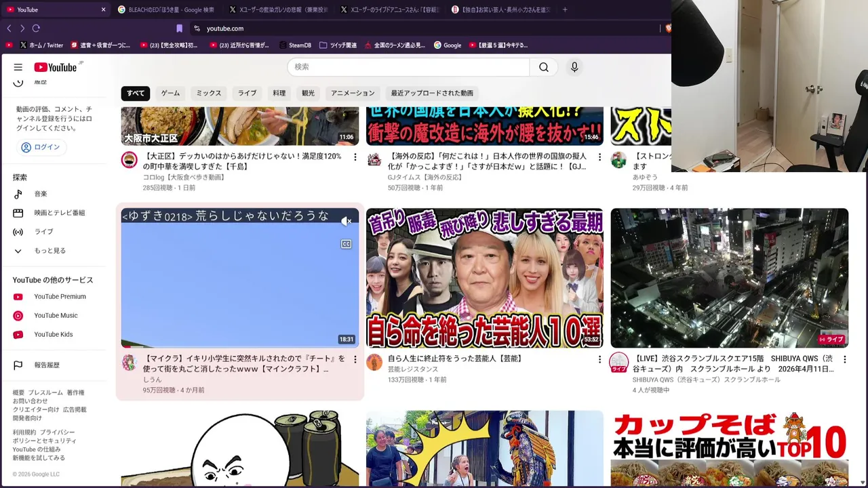This screenshot has width=868, height=488.
Task: Open 芸能レジスタンス channel avatar
Action: [374, 363]
